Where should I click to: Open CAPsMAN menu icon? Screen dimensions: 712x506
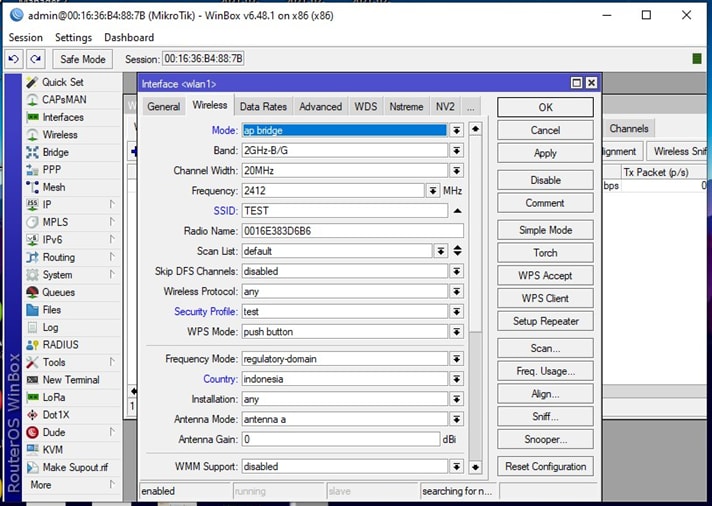[x=32, y=99]
